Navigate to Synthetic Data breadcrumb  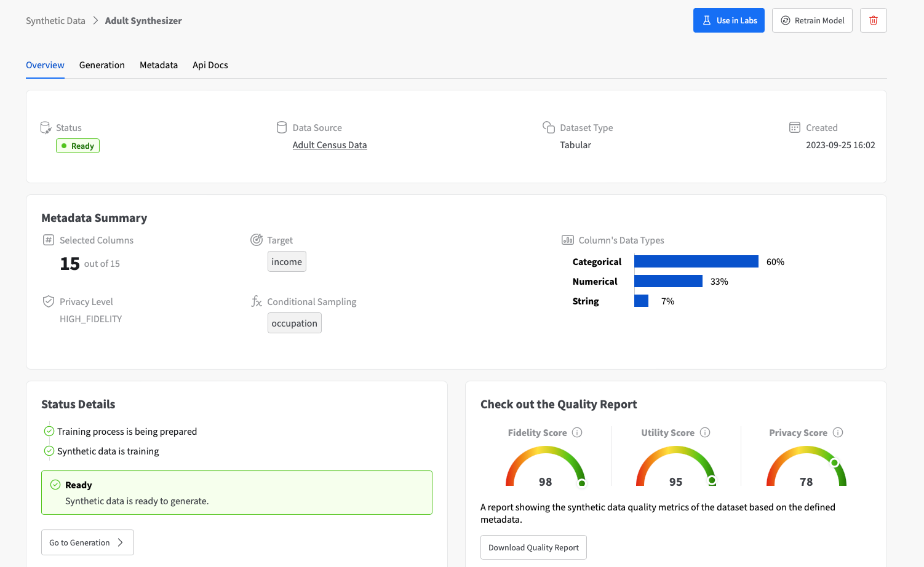(55, 21)
